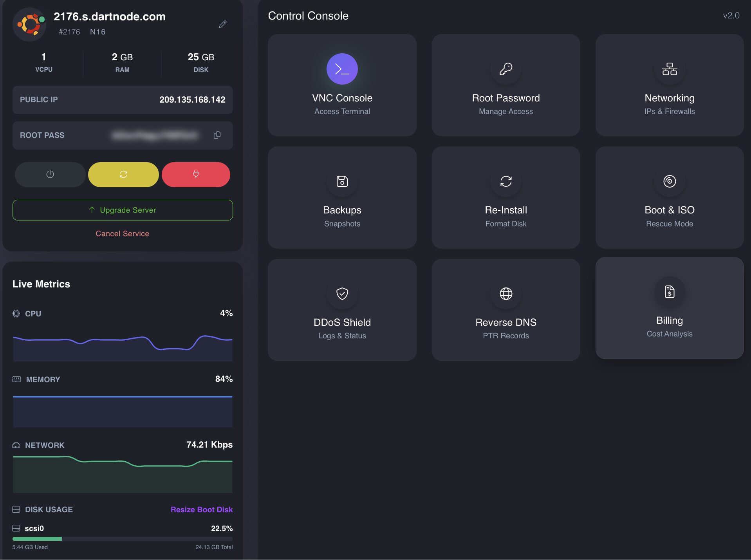Open the Reverse DNS globe icon
Screen dimensions: 751x560
tap(505, 293)
